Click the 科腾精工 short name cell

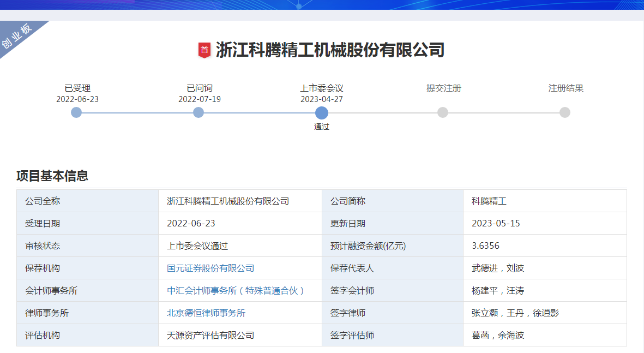[545, 201]
